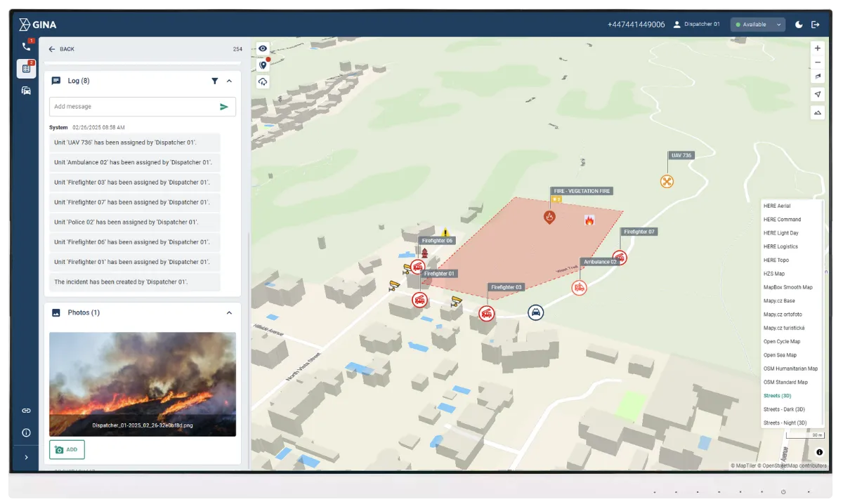Toggle map layer visibility eye icon
The image size is (843, 504).
pyautogui.click(x=263, y=48)
